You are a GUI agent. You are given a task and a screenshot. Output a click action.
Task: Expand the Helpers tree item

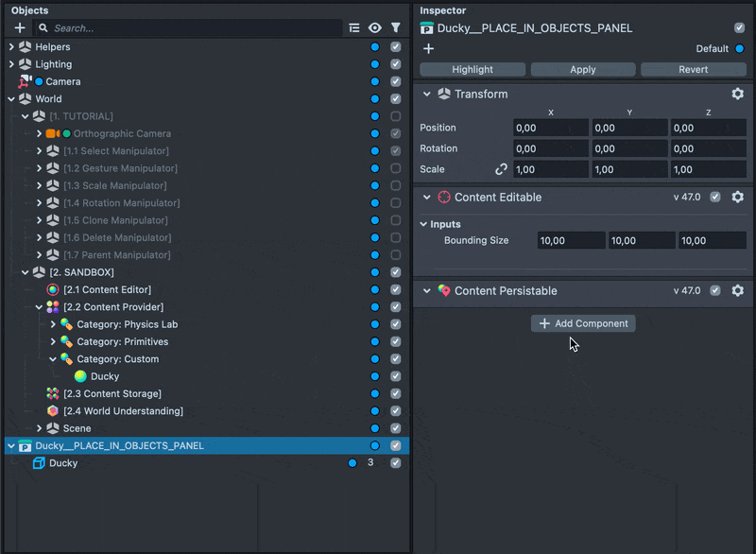11,46
